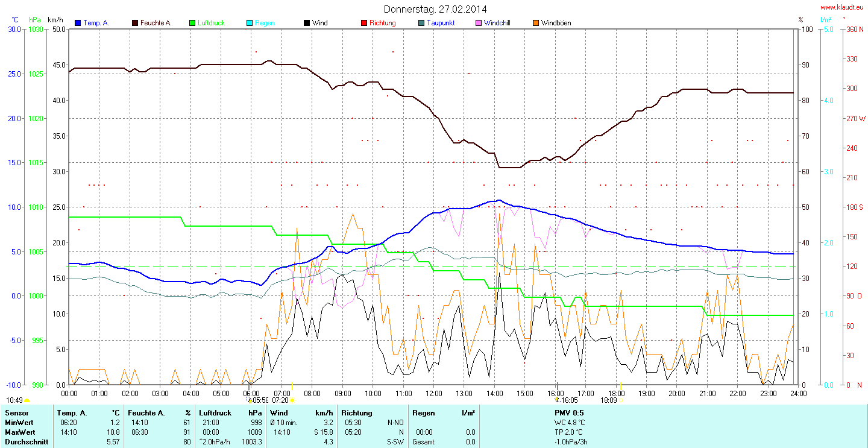868x448 pixels.
Task: Click the cyan Regen legend square
Action: pos(250,23)
